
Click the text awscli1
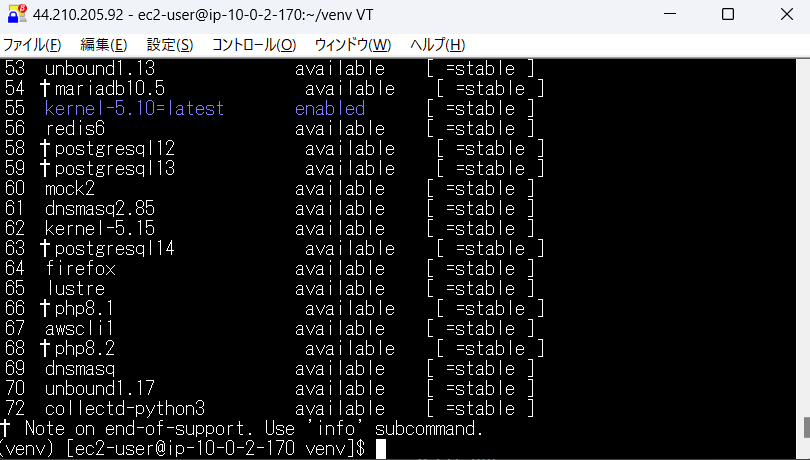point(79,329)
